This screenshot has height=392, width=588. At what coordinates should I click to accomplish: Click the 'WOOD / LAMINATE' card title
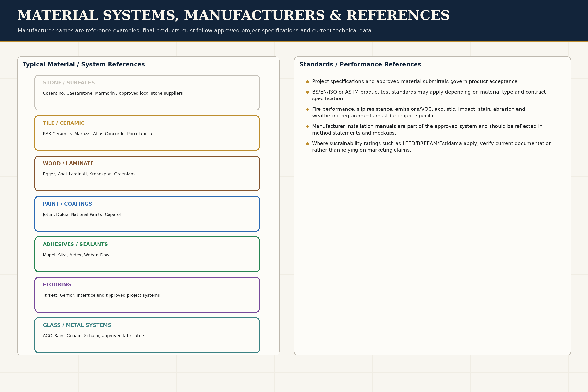click(x=68, y=163)
